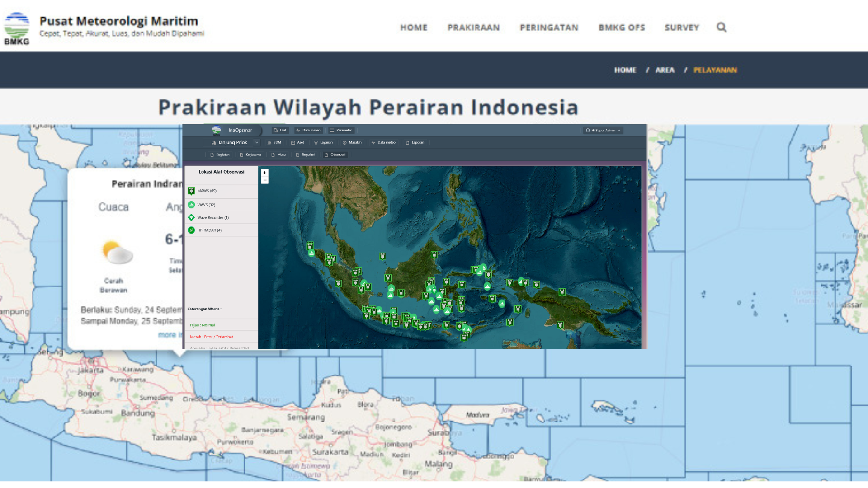Image resolution: width=868 pixels, height=488 pixels.
Task: Click the MAWS legend icon
Action: [x=191, y=191]
